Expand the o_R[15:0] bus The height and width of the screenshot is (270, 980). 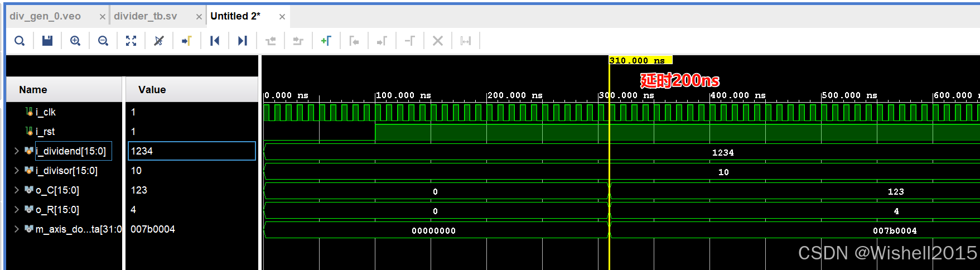pyautogui.click(x=16, y=210)
